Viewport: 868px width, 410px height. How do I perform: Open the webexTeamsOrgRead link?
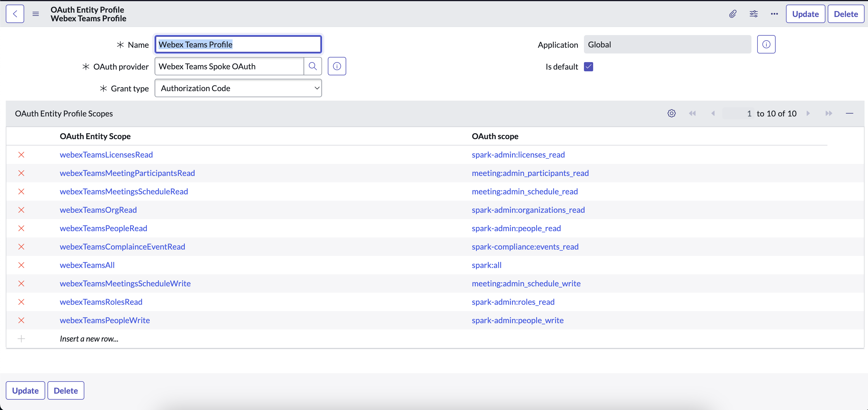coord(98,210)
